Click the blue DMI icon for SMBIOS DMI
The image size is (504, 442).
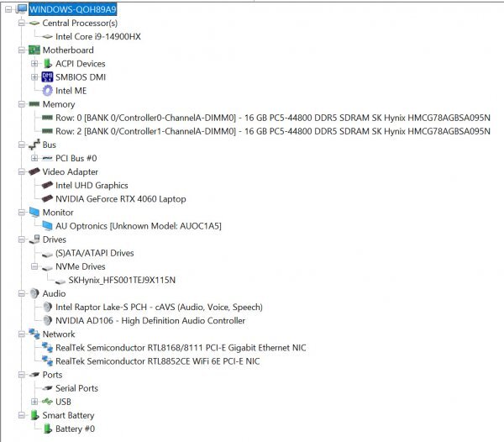pyautogui.click(x=47, y=77)
